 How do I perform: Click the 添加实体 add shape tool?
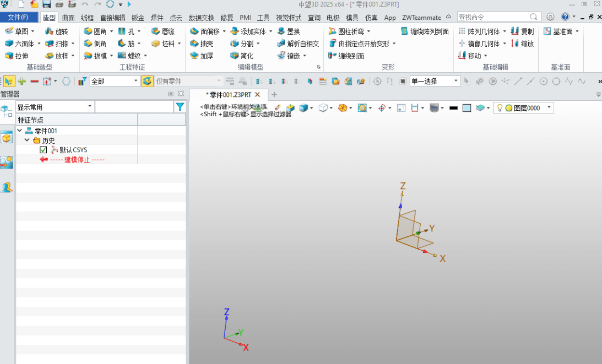click(x=248, y=31)
